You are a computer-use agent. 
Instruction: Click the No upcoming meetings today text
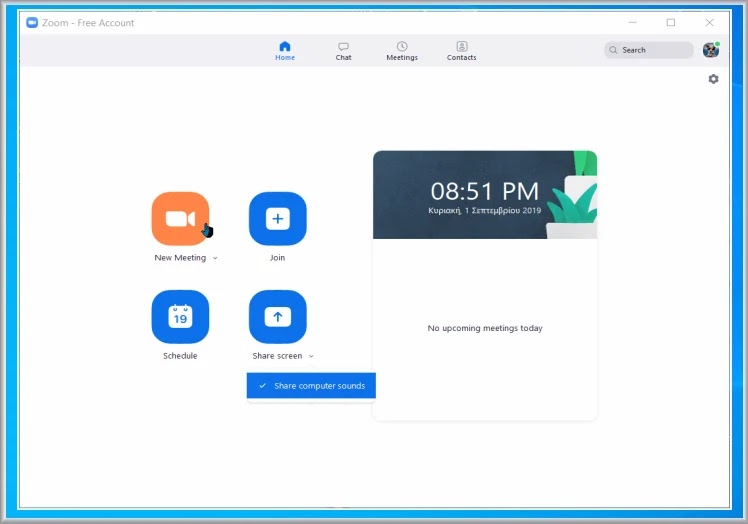tap(485, 328)
